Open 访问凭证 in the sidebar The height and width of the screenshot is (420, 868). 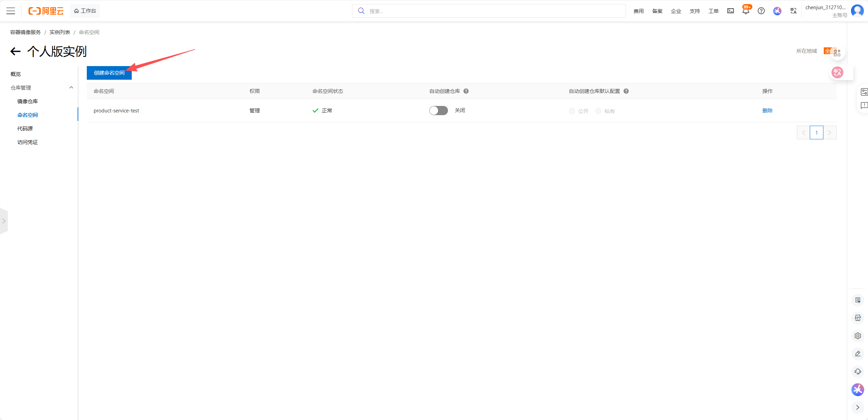28,142
